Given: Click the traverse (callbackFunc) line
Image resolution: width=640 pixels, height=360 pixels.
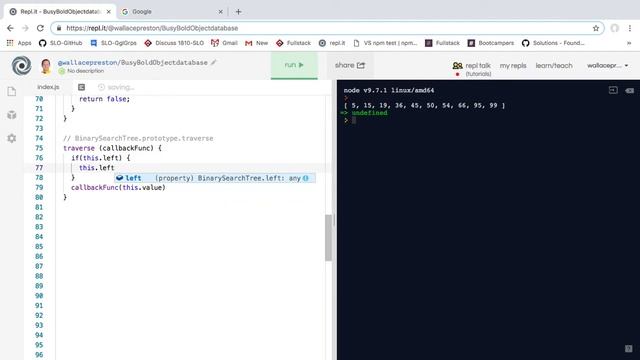Looking at the screenshot, I should click(x=112, y=148).
